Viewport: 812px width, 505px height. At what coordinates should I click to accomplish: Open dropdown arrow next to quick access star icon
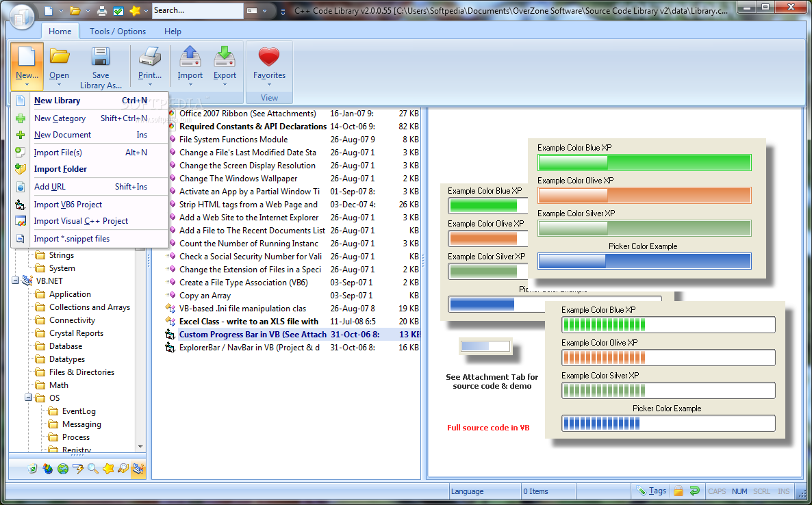pos(147,11)
